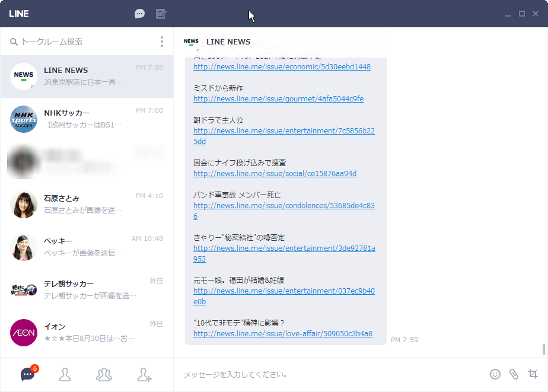Viewport: 548px width, 392px height.
Task: Open new chat bubble icon in header
Action: (139, 14)
